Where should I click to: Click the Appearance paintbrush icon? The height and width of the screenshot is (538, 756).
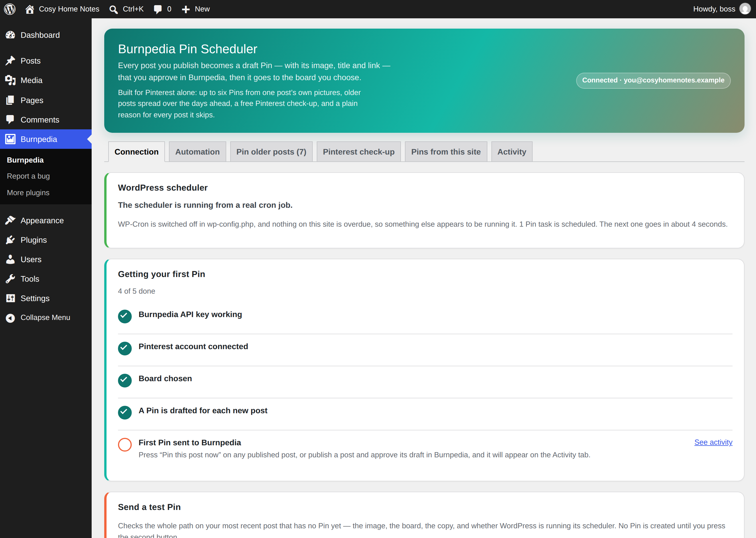coord(10,220)
